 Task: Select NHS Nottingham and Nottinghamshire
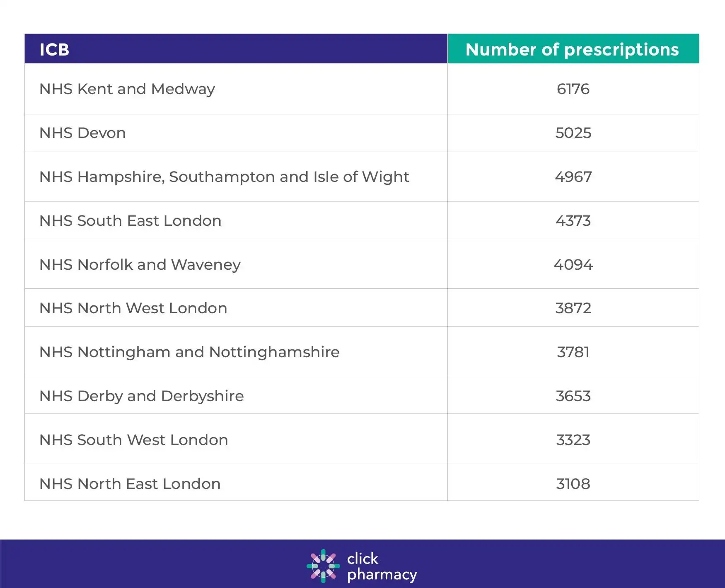click(x=189, y=352)
